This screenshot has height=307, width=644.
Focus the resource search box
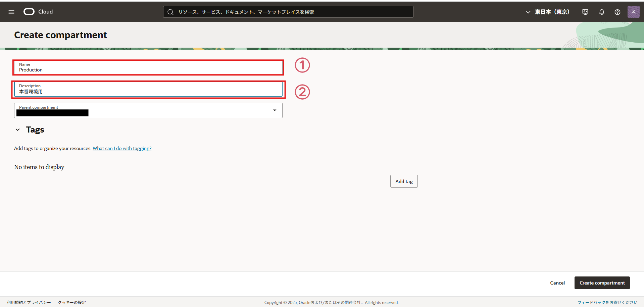tap(288, 12)
